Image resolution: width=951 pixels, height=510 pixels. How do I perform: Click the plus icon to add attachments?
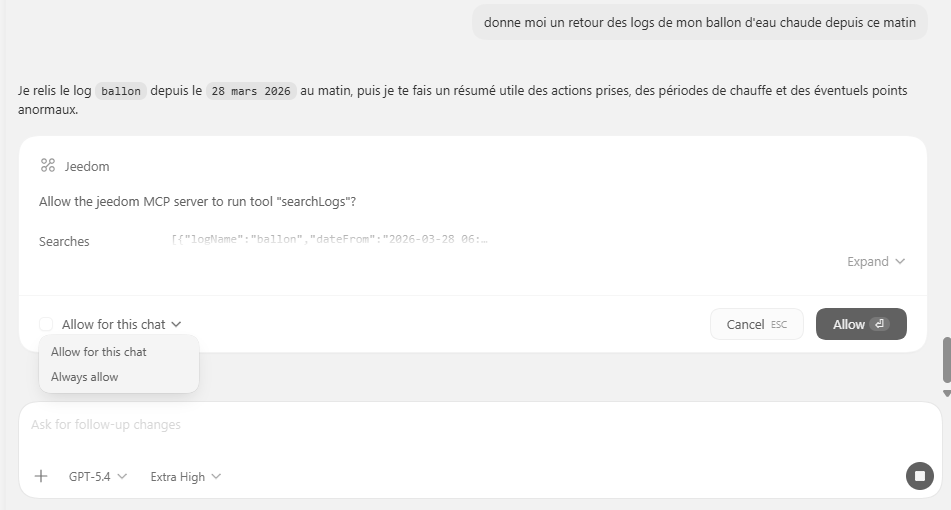tap(41, 477)
